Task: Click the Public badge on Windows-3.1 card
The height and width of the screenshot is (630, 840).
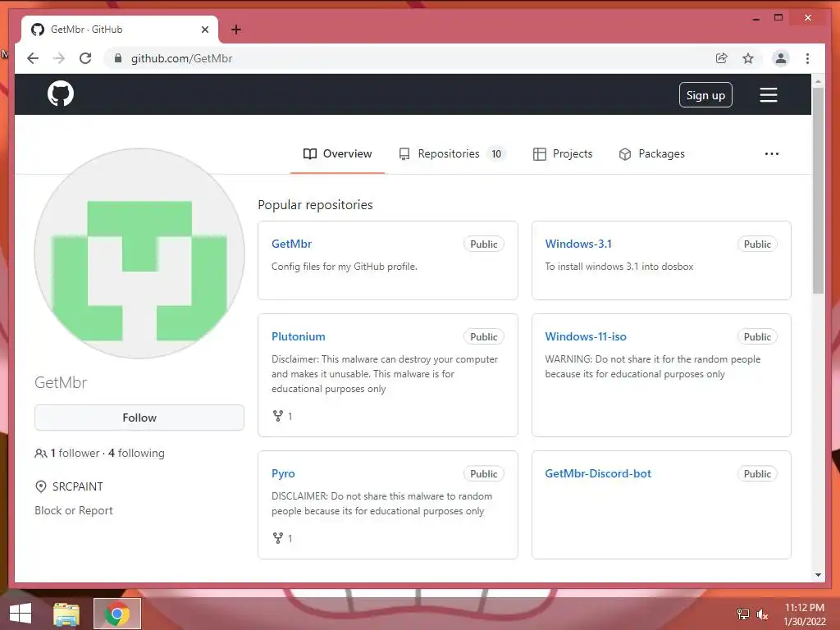Action: [x=757, y=244]
